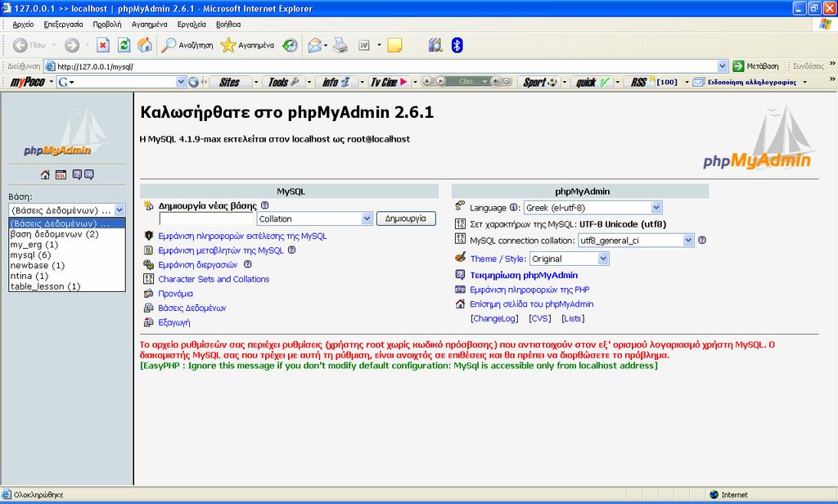Click the red Stop toolbar button
This screenshot has height=504, width=838.
point(102,46)
